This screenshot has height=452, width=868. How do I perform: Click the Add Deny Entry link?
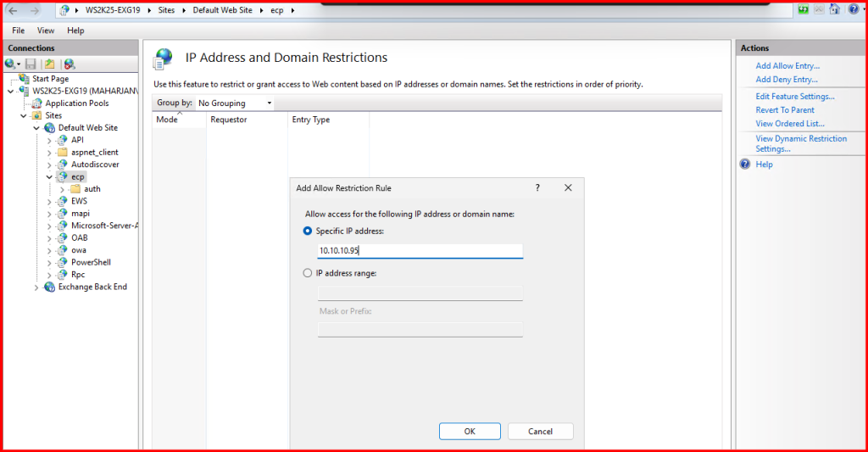click(786, 80)
